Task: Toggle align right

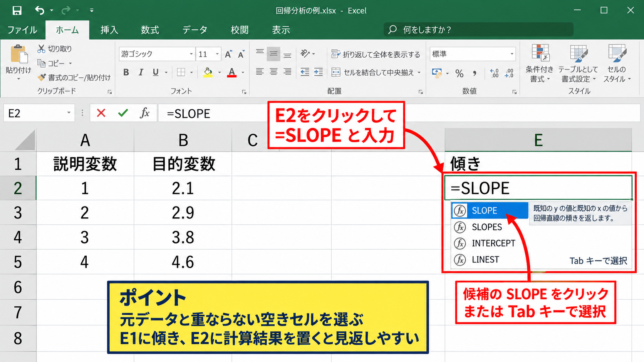Action: [x=287, y=72]
